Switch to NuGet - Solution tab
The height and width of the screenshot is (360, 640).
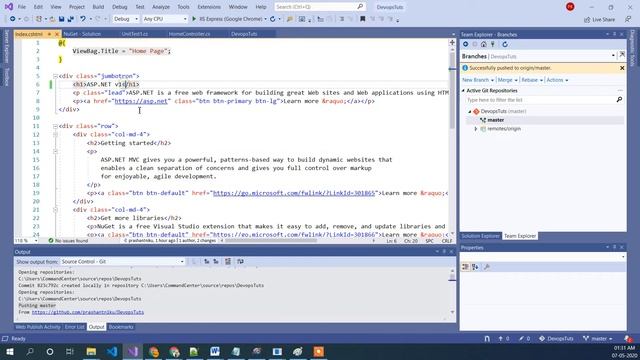[82, 34]
